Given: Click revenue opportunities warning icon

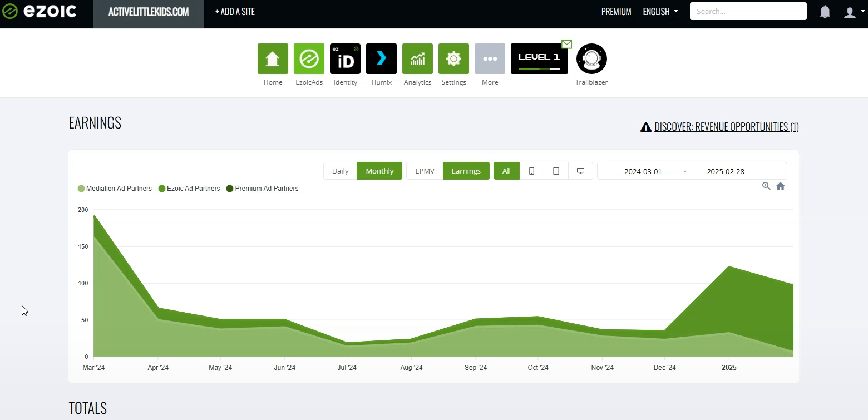Looking at the screenshot, I should pos(645,127).
